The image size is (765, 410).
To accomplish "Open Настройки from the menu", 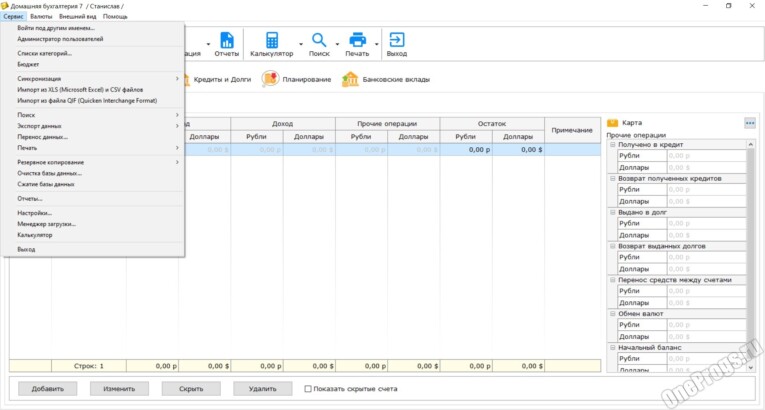I will 93,213.
